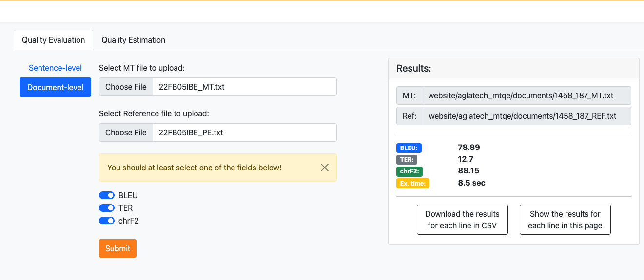The height and width of the screenshot is (280, 644).
Task: Click the 22FB05IBE_PE.txt file name field
Action: (x=245, y=132)
